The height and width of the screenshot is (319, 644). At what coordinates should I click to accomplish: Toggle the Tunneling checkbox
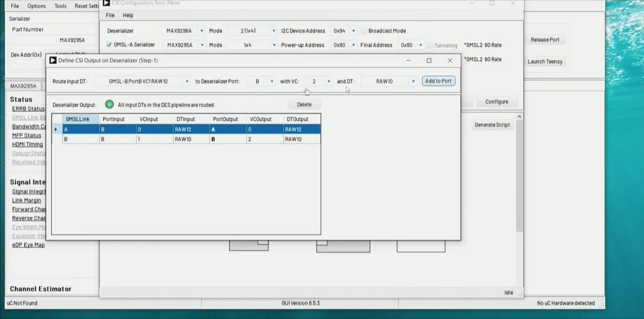(x=430, y=45)
